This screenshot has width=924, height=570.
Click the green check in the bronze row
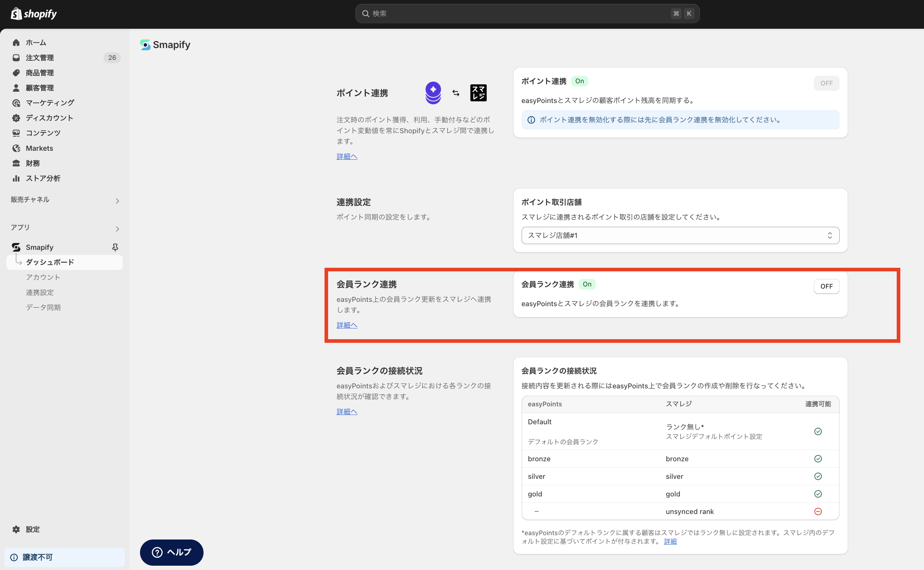818,459
